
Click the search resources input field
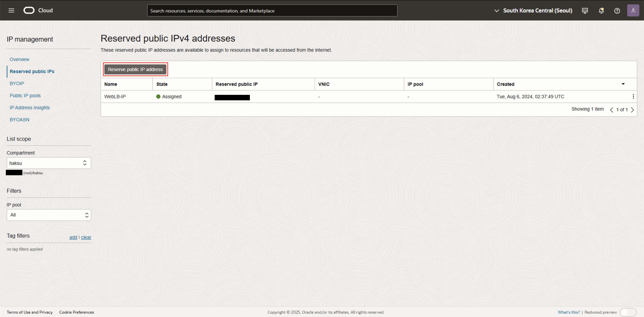click(272, 11)
